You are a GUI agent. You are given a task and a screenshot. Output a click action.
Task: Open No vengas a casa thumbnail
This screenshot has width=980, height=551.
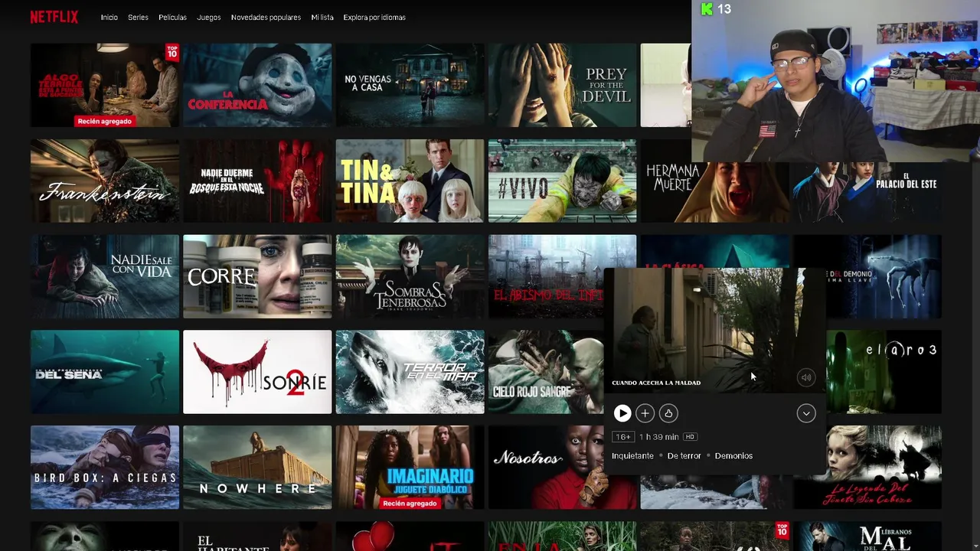[410, 85]
